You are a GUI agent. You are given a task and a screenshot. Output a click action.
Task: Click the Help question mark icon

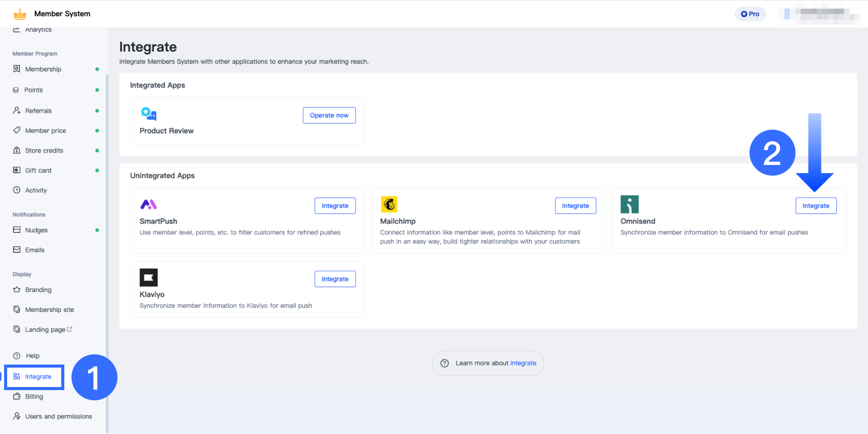click(x=17, y=356)
